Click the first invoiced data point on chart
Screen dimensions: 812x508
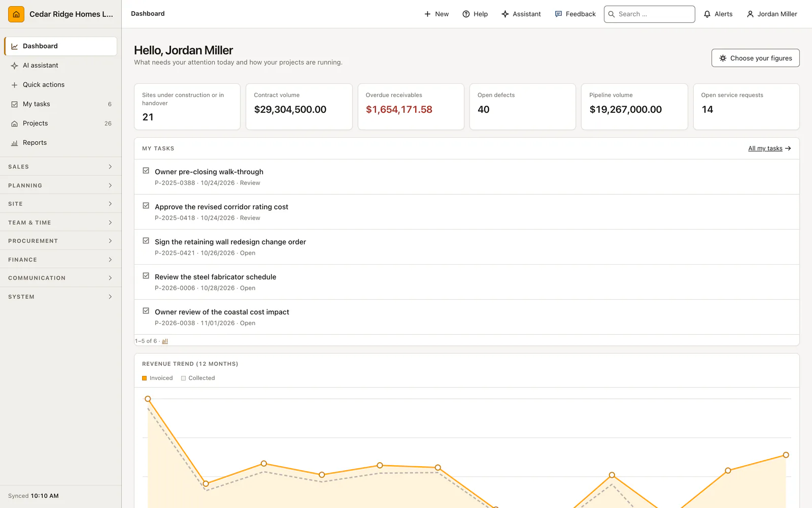148,399
